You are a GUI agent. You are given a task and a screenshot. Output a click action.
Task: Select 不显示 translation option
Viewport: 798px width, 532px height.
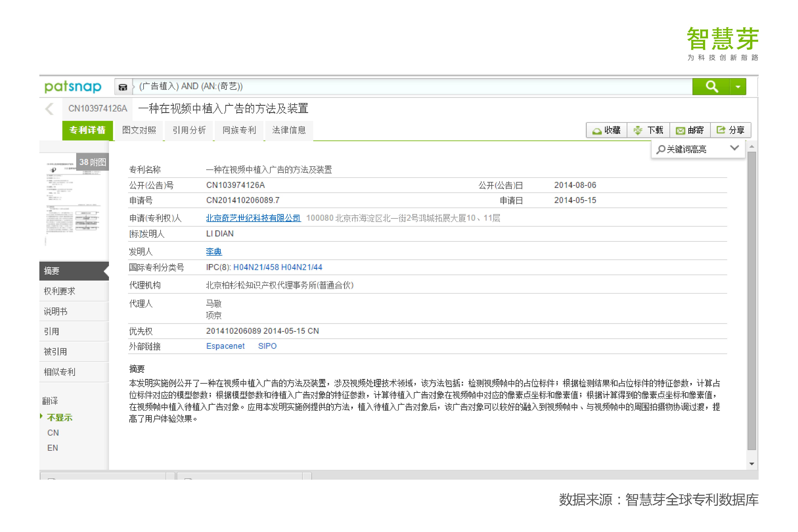click(60, 417)
